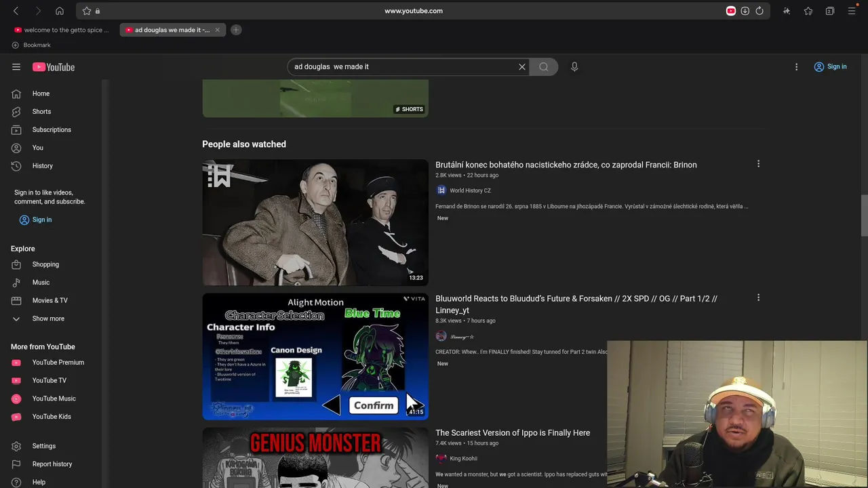Screen dimensions: 868x488
Task: Bookmark this page with the star icon
Action: [x=87, y=11]
